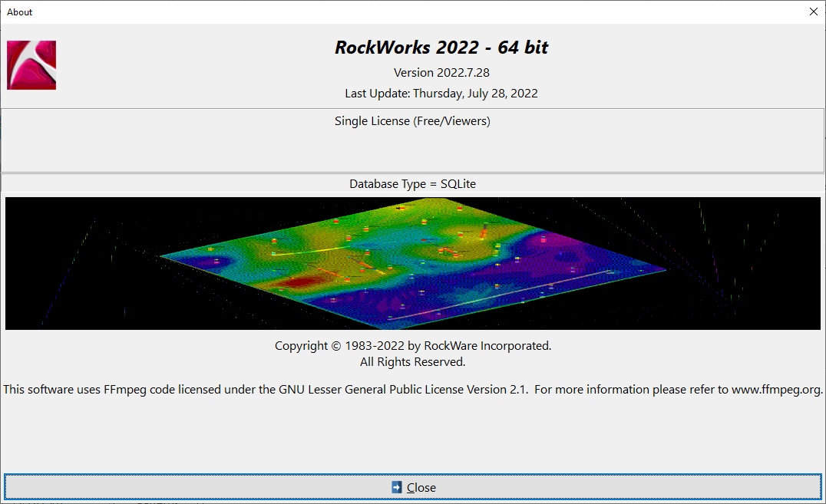This screenshot has width=826, height=504.
Task: Click the Single License (Free/Viewers) text
Action: point(412,121)
